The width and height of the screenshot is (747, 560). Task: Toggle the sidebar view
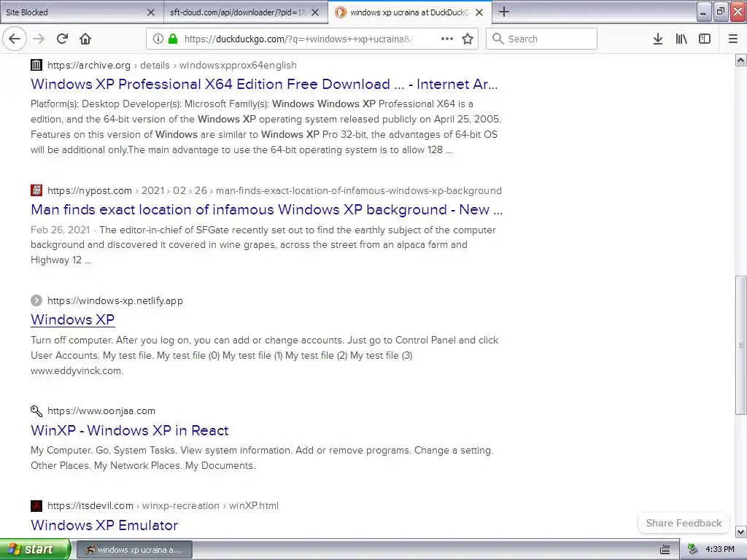(x=705, y=39)
